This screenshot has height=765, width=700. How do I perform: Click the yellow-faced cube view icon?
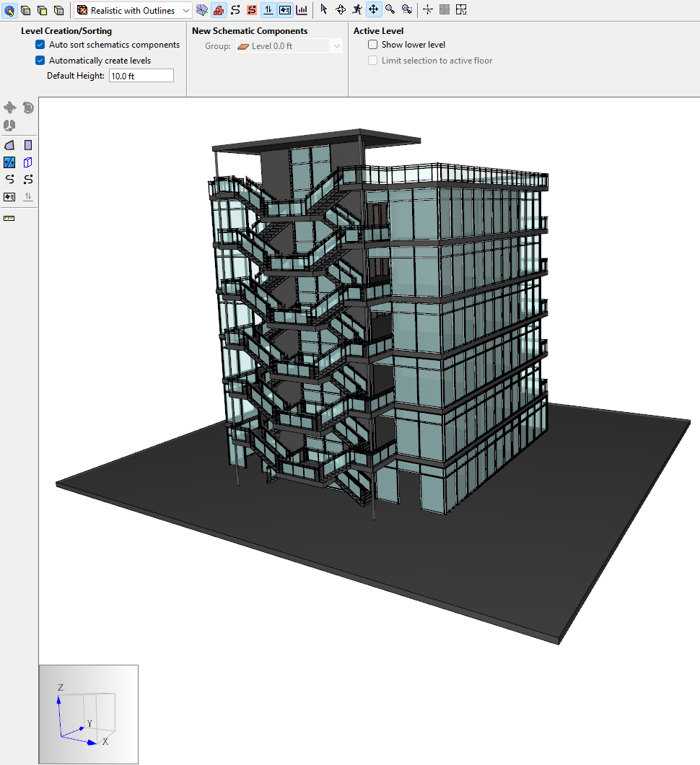coord(43,10)
